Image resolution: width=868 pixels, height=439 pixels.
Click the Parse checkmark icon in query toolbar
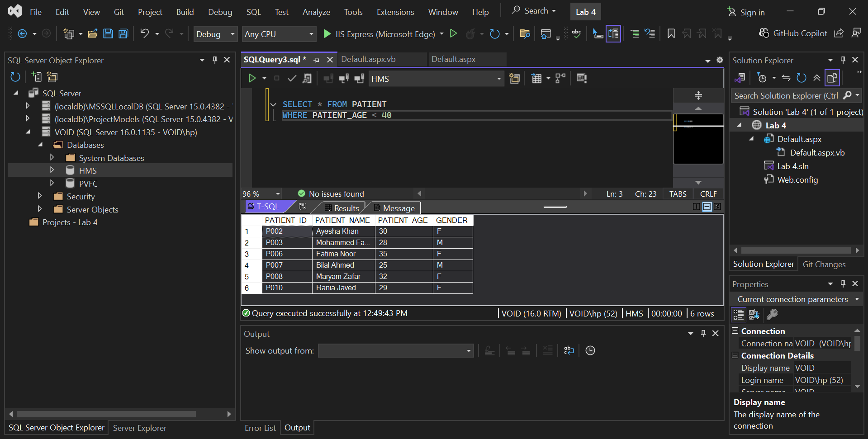click(292, 79)
